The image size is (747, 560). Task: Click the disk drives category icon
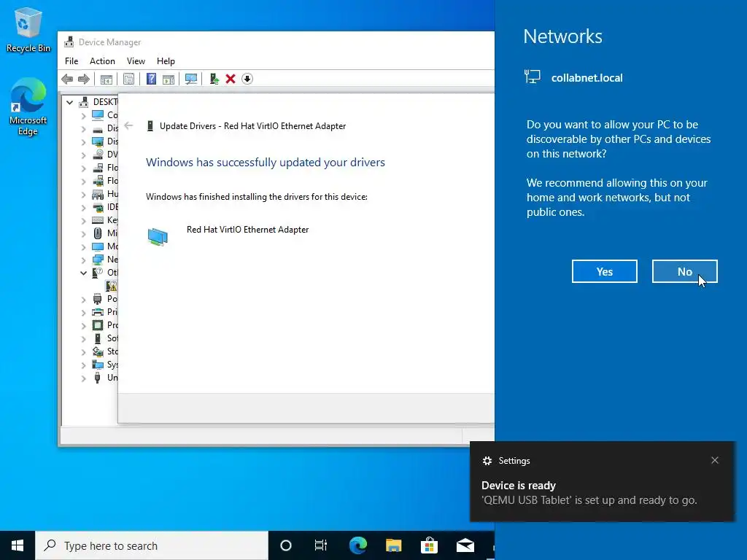tap(98, 130)
